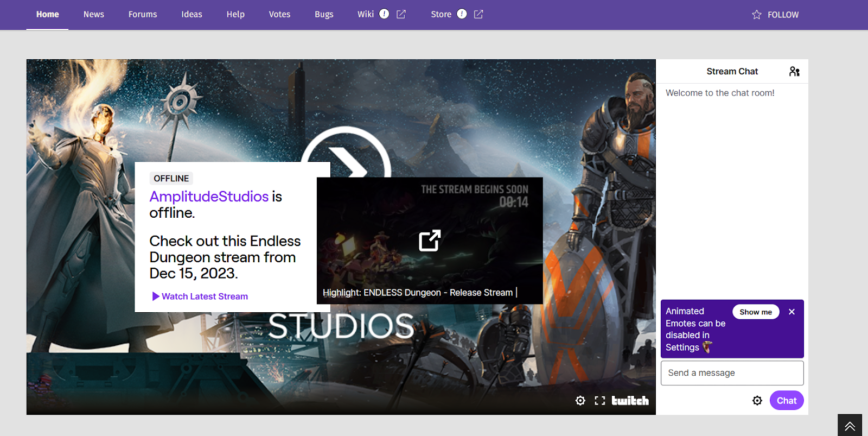This screenshot has height=436, width=868.
Task: Click the scroll to top arrow button
Action: (850, 425)
